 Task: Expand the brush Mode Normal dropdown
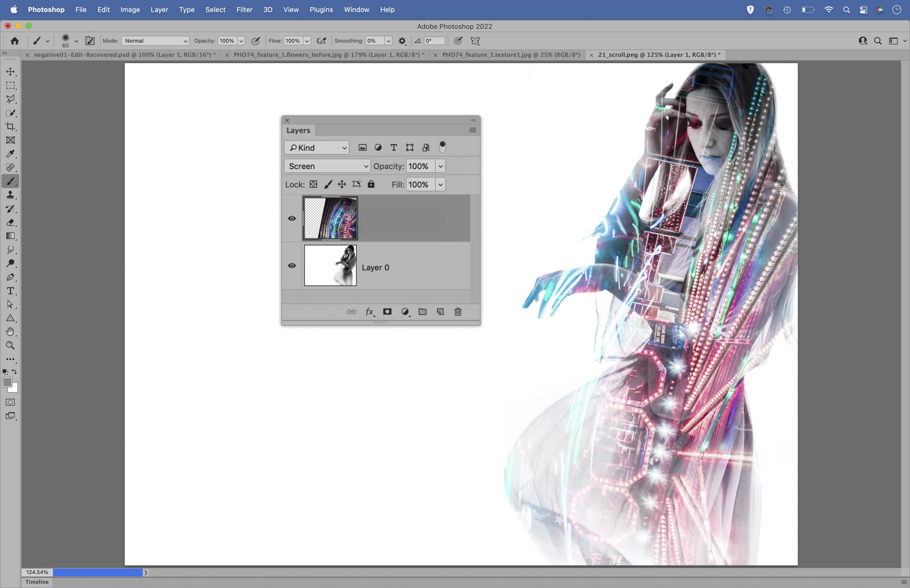click(x=155, y=41)
